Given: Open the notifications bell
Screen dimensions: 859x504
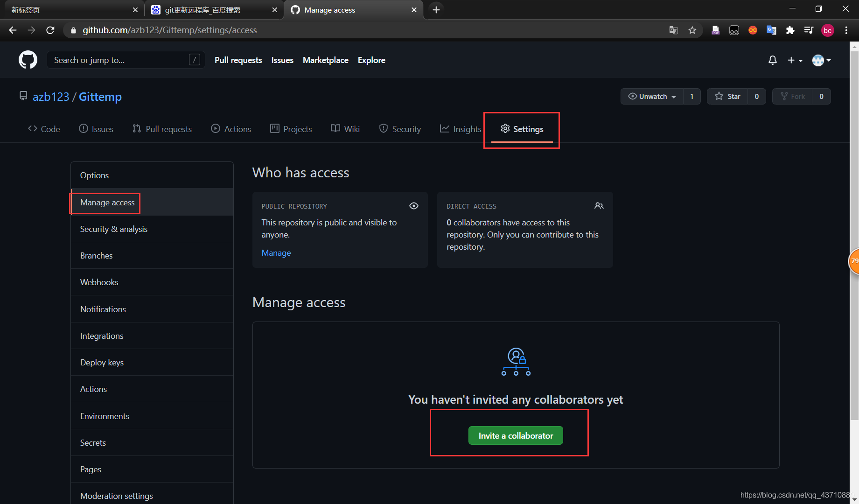Looking at the screenshot, I should point(773,60).
